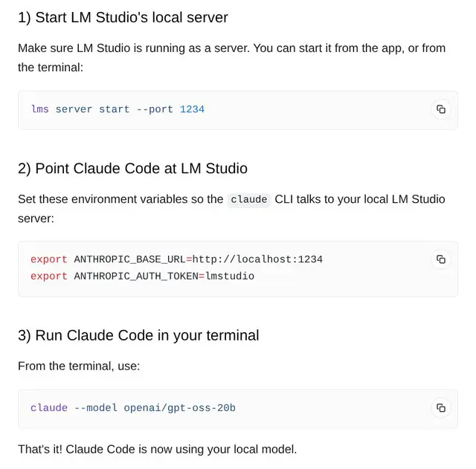Click heading "3) Run Claude Code in your terminal"
Screen dimensions: 476x469
[x=138, y=335]
